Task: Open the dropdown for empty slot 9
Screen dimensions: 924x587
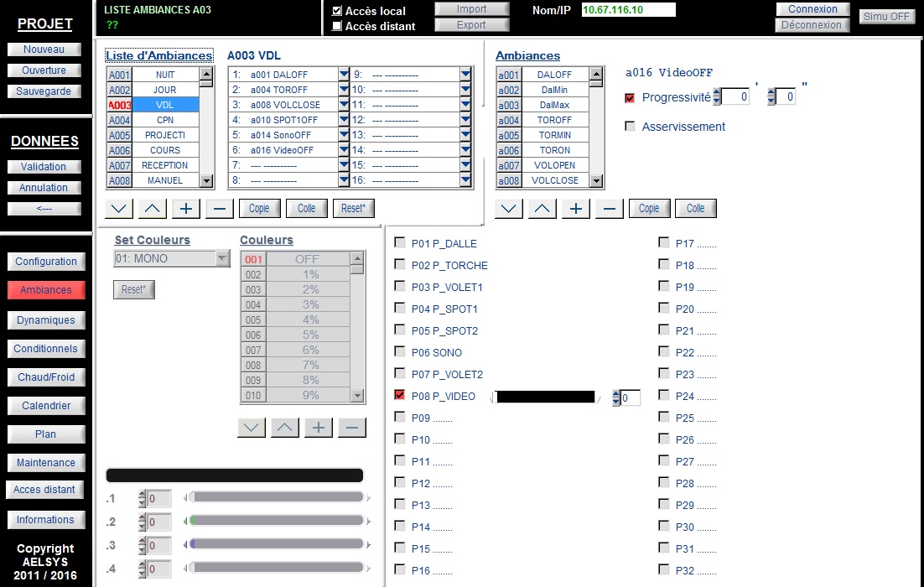Action: pos(465,75)
